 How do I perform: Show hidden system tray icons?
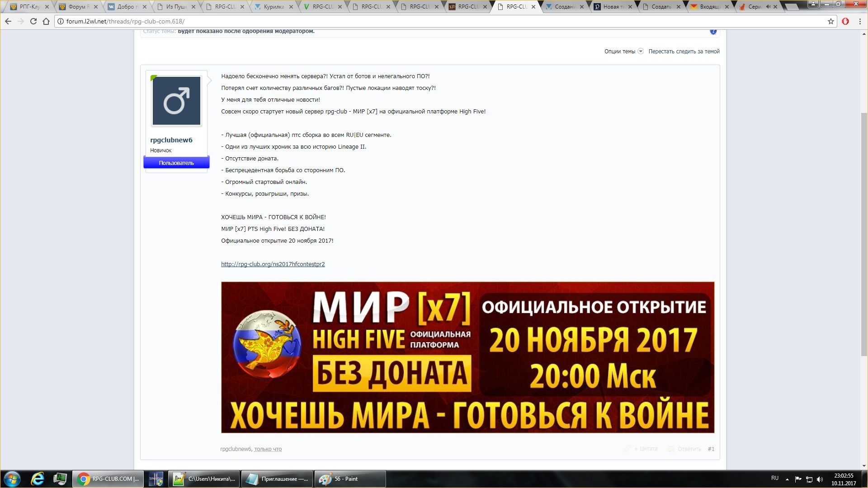pos(787,479)
